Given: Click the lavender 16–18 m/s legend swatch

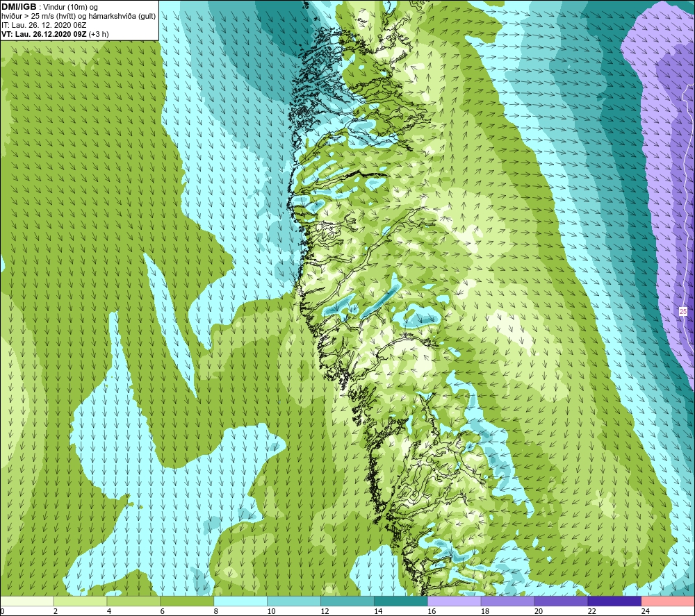Looking at the screenshot, I should pyautogui.click(x=455, y=601).
